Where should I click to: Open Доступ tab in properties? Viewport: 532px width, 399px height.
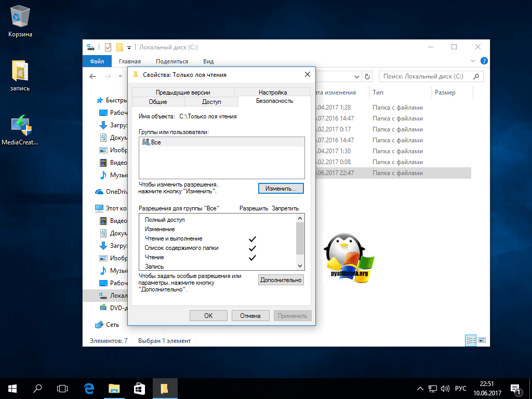[x=211, y=102]
